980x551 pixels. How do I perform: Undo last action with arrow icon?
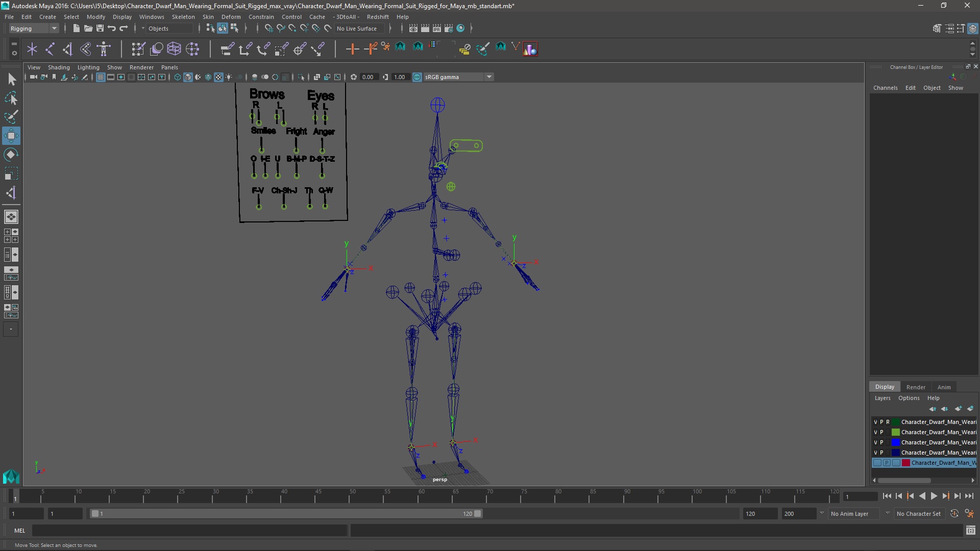(112, 29)
